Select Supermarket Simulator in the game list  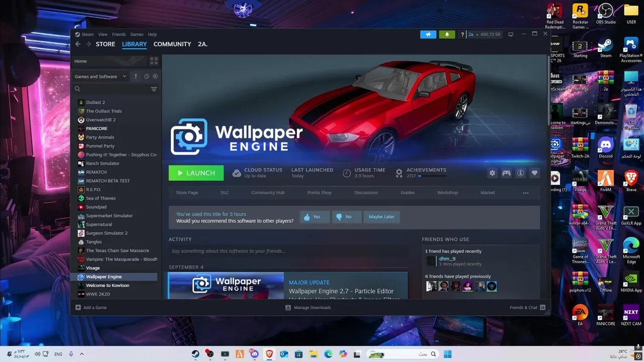[x=109, y=216]
